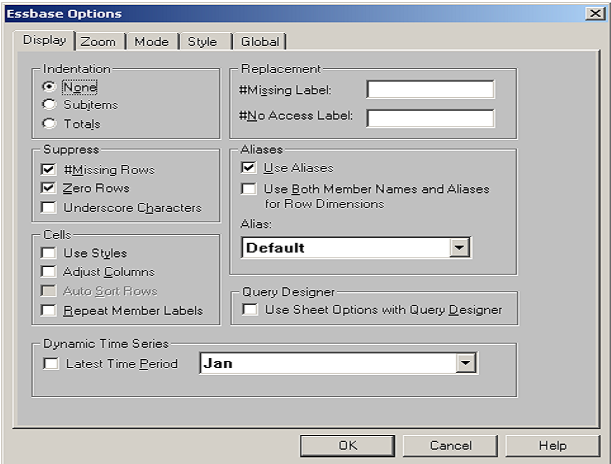This screenshot has height=464, width=611.
Task: Tick the Adjust Columns checkbox
Action: (48, 272)
